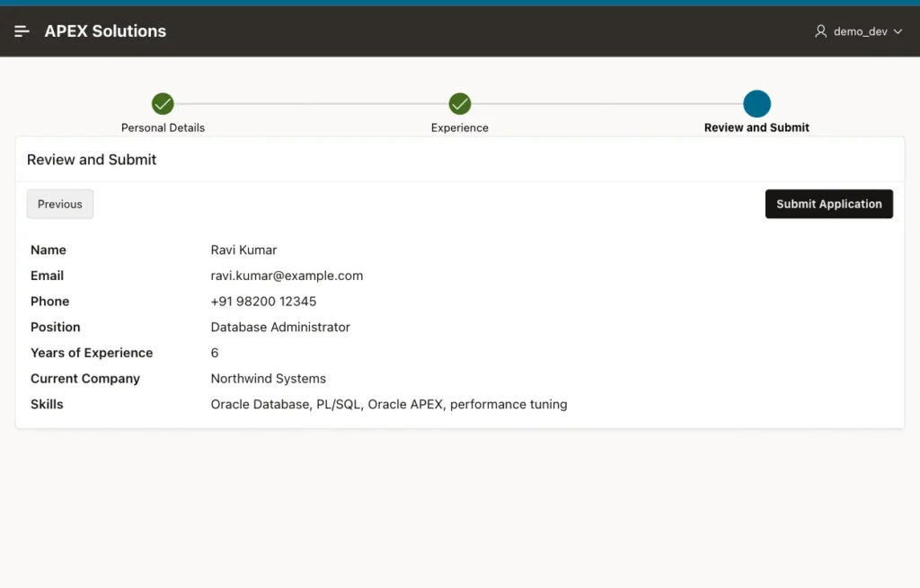Image resolution: width=920 pixels, height=588 pixels.
Task: Select the Northwind Systems company value
Action: click(x=268, y=379)
